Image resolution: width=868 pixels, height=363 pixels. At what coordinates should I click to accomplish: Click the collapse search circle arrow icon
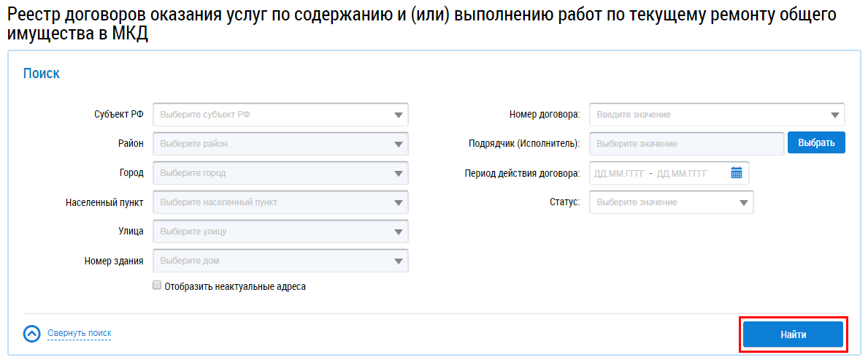coord(31,334)
